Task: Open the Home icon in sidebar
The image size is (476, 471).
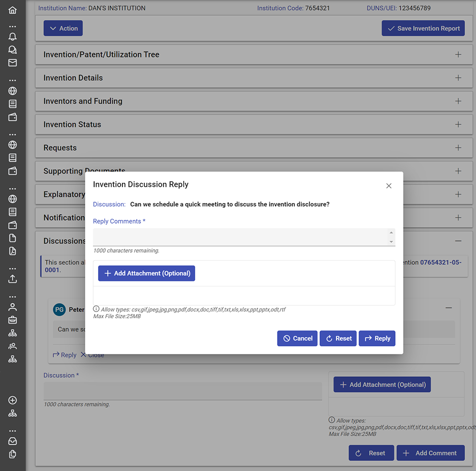Action: point(12,10)
